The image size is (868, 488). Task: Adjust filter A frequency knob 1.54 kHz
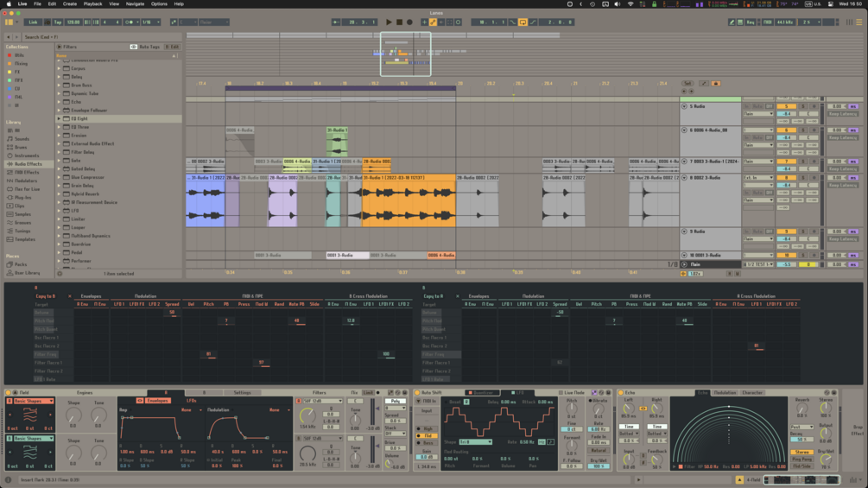pos(308,415)
